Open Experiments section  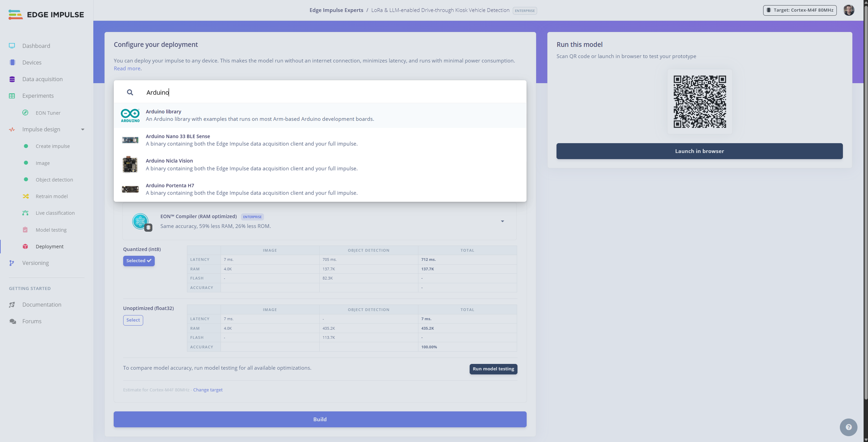[38, 96]
